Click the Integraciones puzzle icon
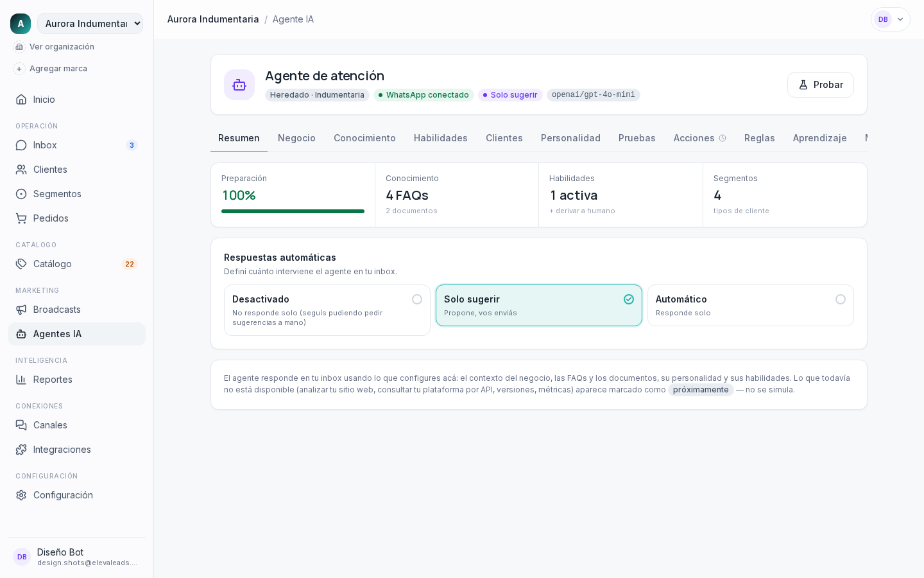Image resolution: width=924 pixels, height=578 pixels. (21, 450)
